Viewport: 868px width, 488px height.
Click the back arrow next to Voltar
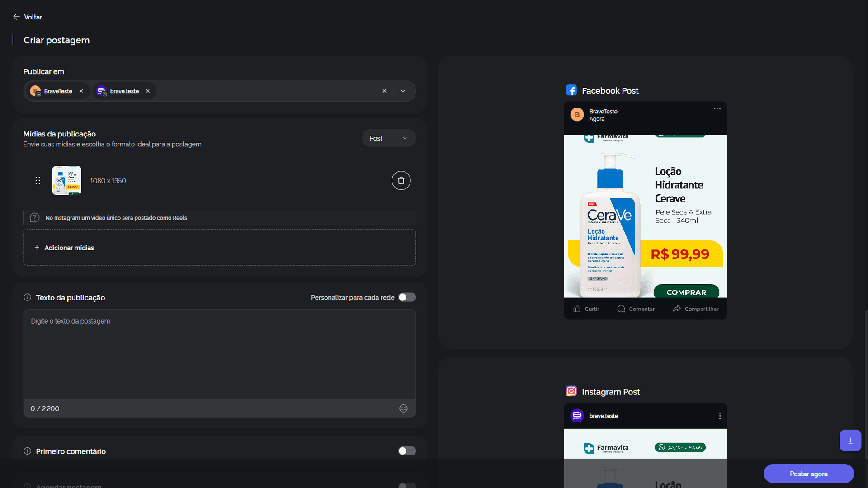tap(16, 17)
